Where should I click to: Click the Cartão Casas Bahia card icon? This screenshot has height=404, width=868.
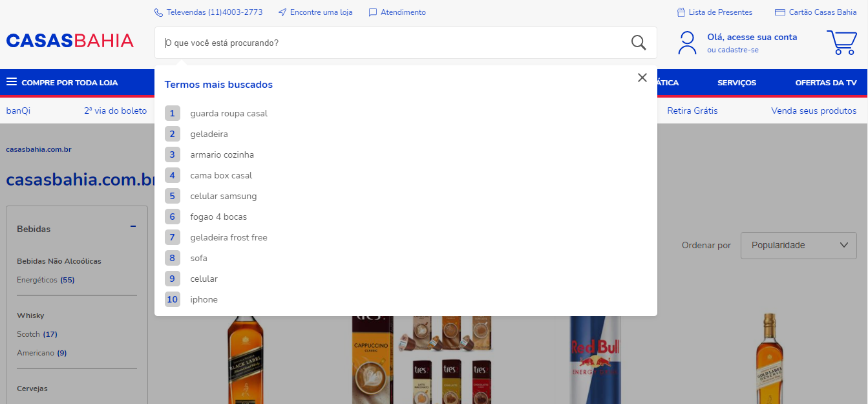pyautogui.click(x=779, y=12)
